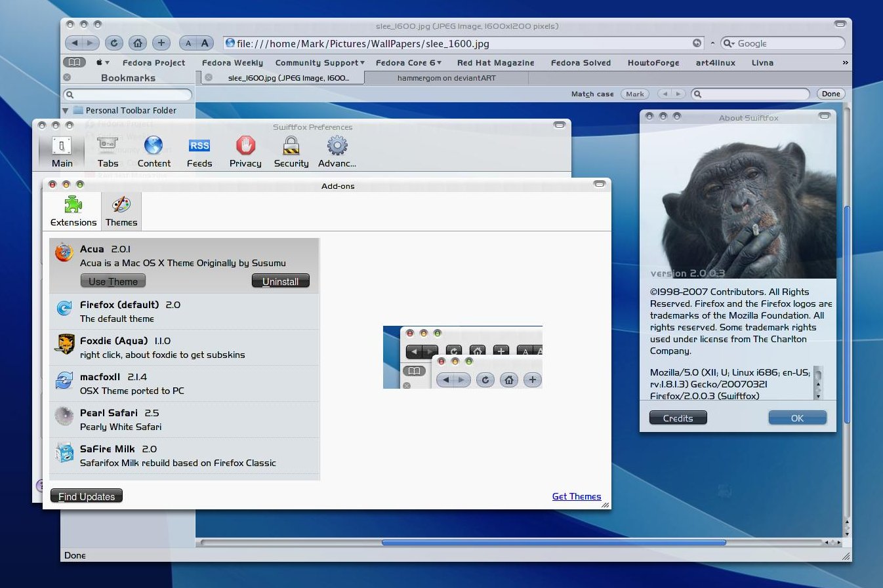Screen dimensions: 883x588
Task: Click OK in About Swiftfox
Action: pyautogui.click(x=797, y=418)
